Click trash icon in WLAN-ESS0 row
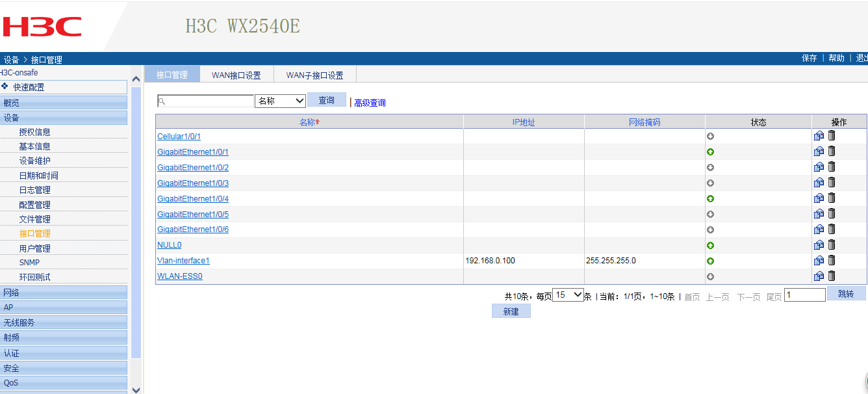This screenshot has height=394, width=868. [x=832, y=276]
